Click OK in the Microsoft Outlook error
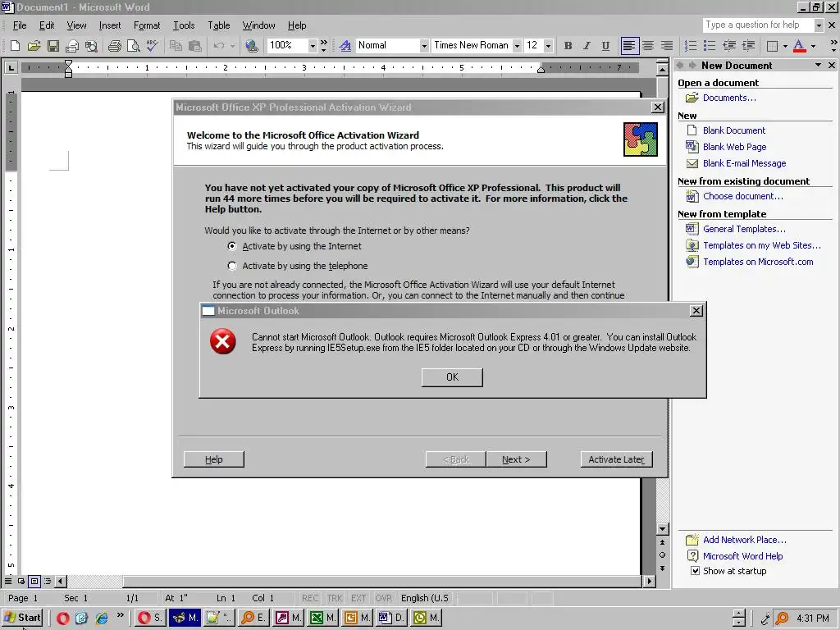The height and width of the screenshot is (630, 840). pyautogui.click(x=452, y=377)
